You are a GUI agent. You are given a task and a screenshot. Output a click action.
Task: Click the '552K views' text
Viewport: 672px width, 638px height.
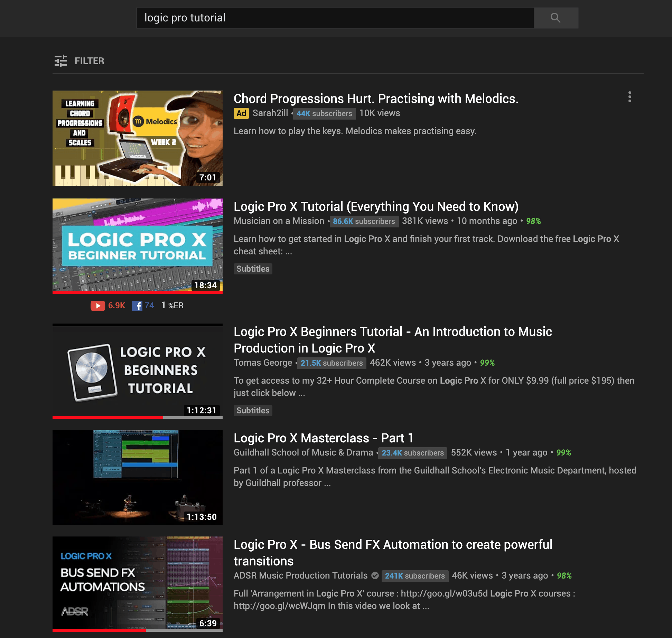tap(474, 452)
